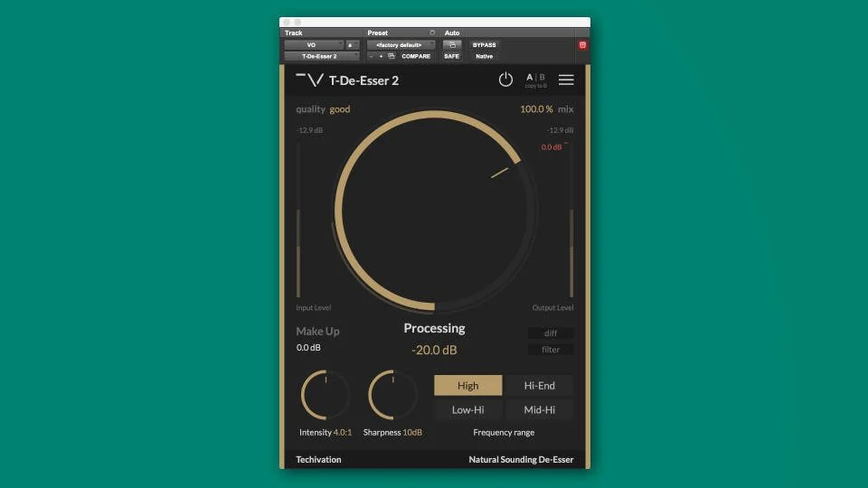Toggle the COMPARE button
This screenshot has width=868, height=488.
(x=416, y=56)
